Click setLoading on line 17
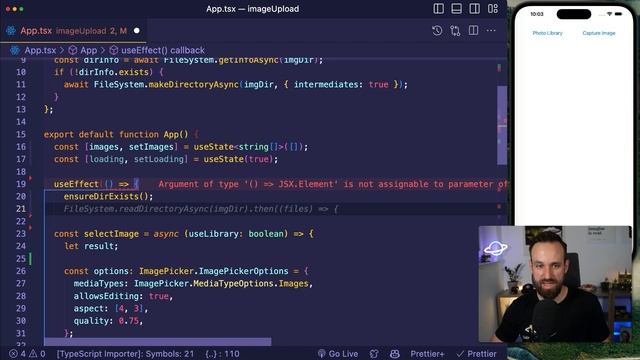The width and height of the screenshot is (640, 360). pos(159,159)
